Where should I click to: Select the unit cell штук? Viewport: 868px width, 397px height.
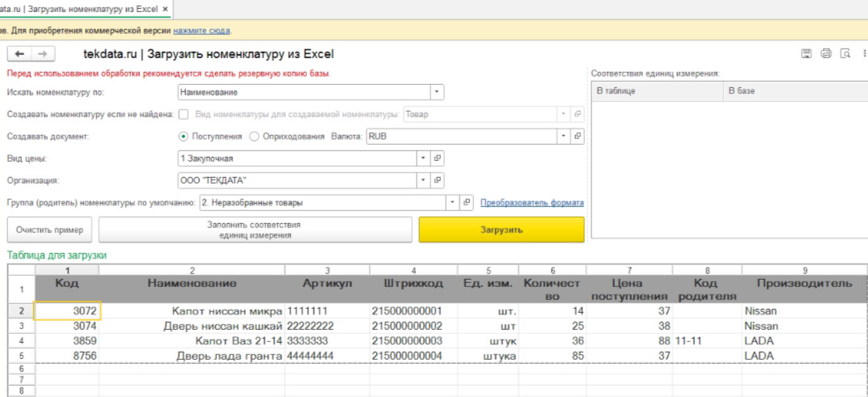click(489, 341)
